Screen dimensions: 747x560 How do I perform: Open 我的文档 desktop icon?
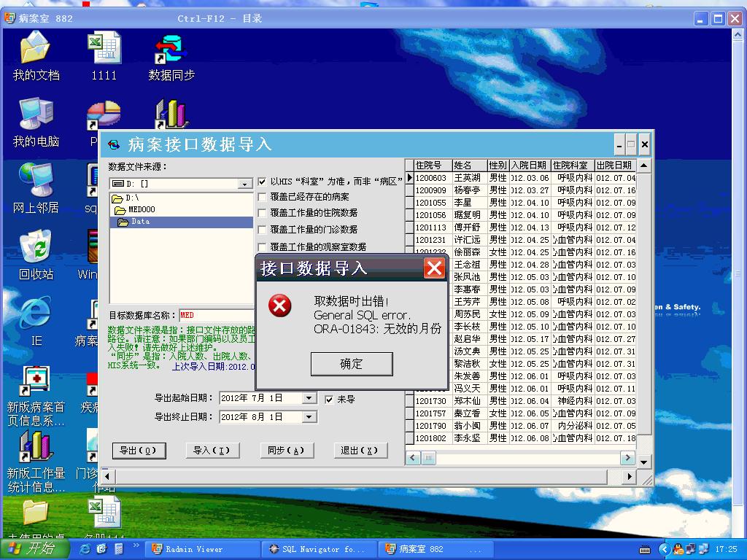36,55
